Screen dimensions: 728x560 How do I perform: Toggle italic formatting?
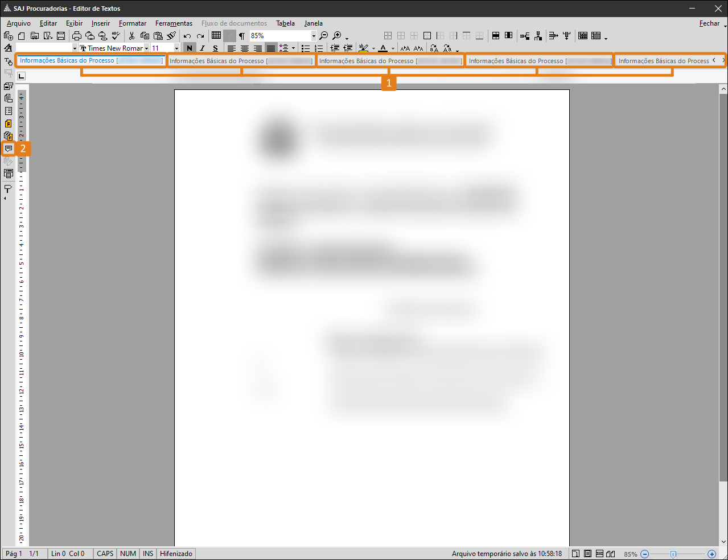(202, 48)
